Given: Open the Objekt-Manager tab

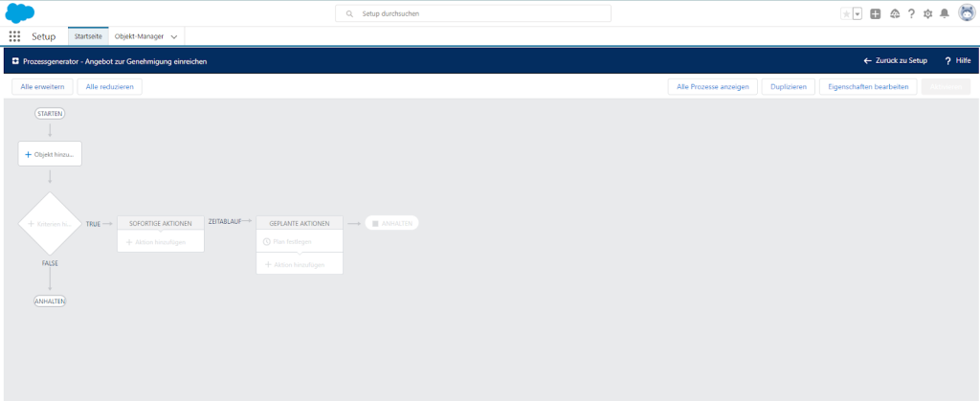Looking at the screenshot, I should click(x=139, y=36).
